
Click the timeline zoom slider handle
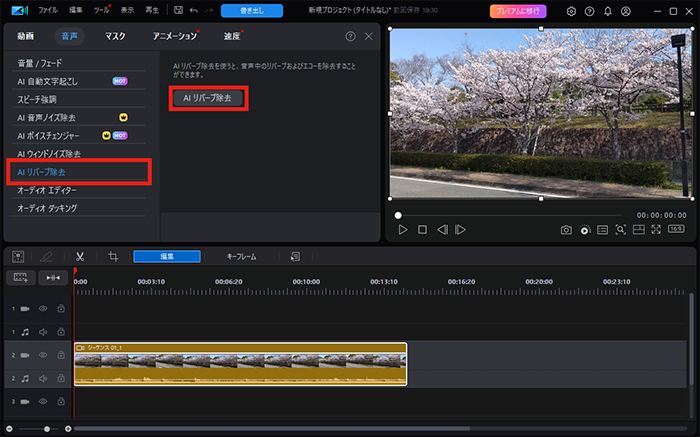tap(48, 429)
